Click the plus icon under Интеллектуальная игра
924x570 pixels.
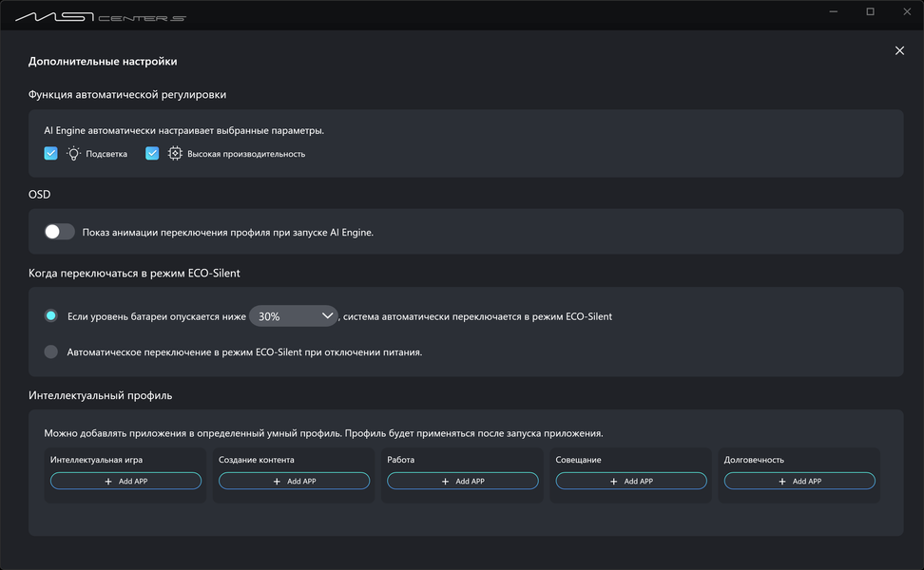tap(109, 482)
